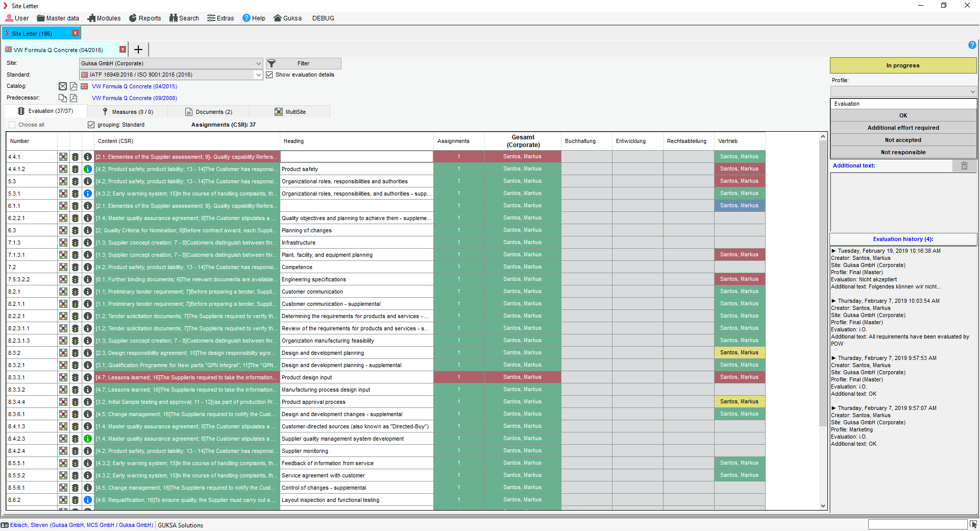Viewport: 980px width, 531px height.
Task: Switch to the Documents (2) tab
Action: pos(209,112)
